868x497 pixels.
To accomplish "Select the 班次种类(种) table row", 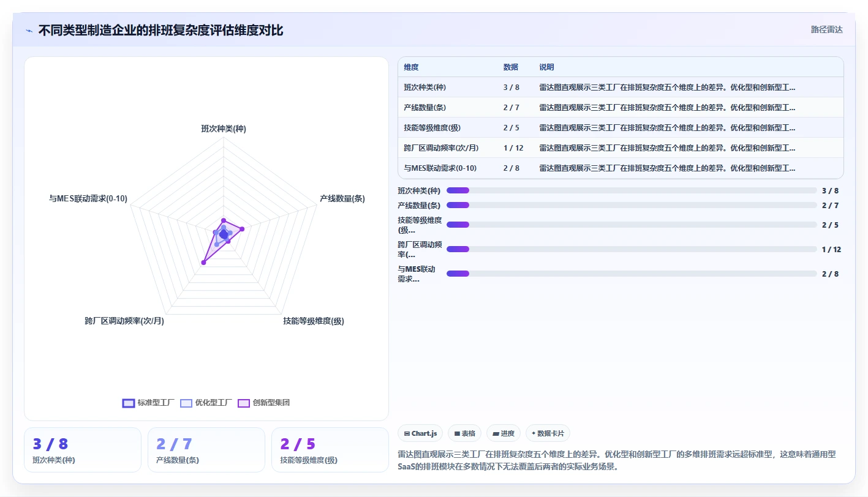I will pos(621,87).
